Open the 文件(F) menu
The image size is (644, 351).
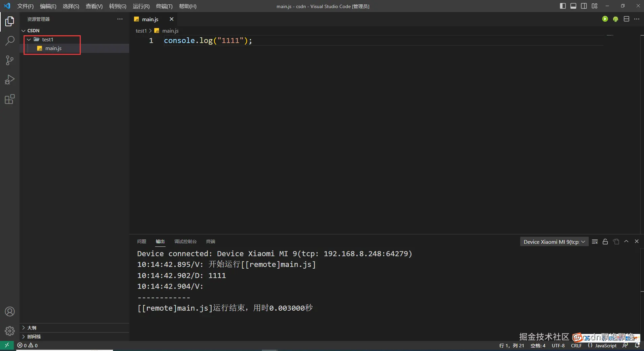point(25,6)
